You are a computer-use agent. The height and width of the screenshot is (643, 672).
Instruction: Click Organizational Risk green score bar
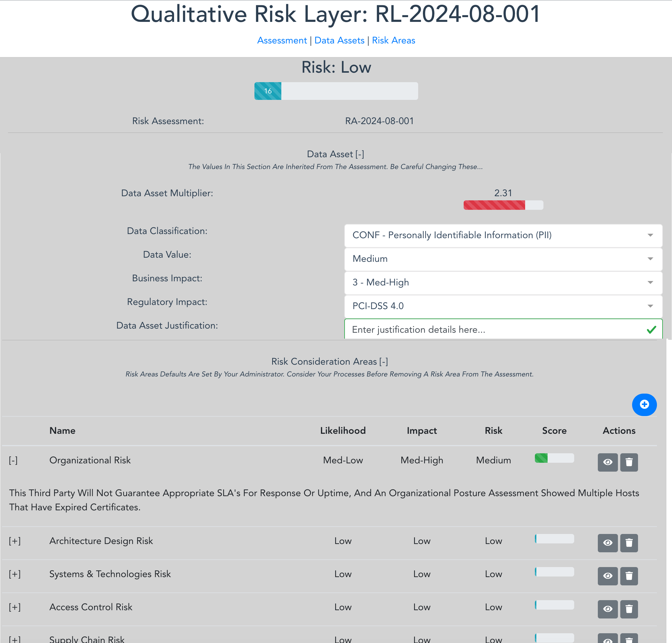(554, 458)
